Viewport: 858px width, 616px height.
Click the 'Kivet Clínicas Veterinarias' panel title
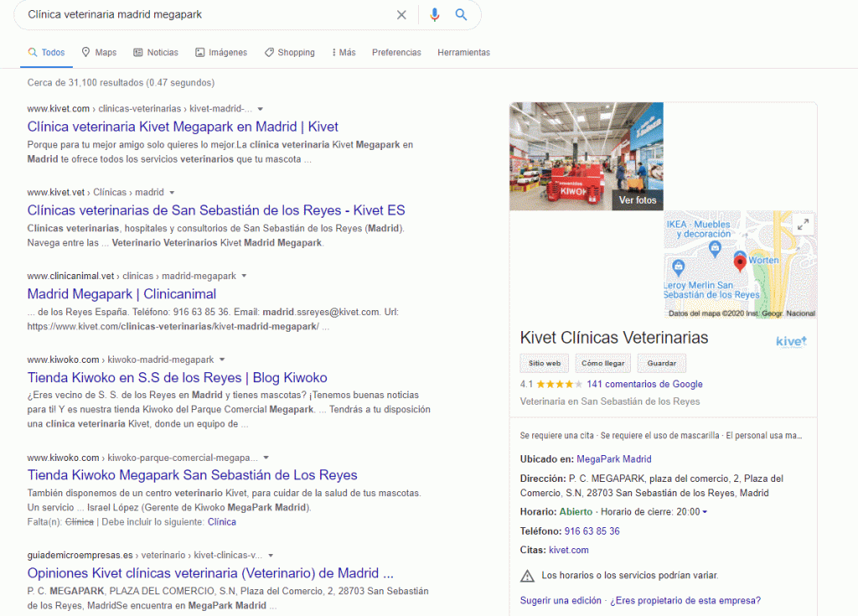point(614,338)
